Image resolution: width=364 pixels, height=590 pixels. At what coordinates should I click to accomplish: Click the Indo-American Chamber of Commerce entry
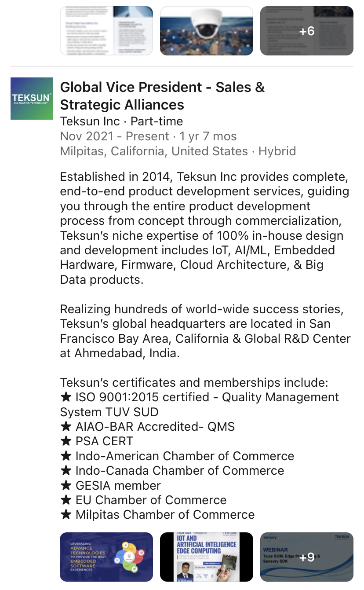pos(185,456)
